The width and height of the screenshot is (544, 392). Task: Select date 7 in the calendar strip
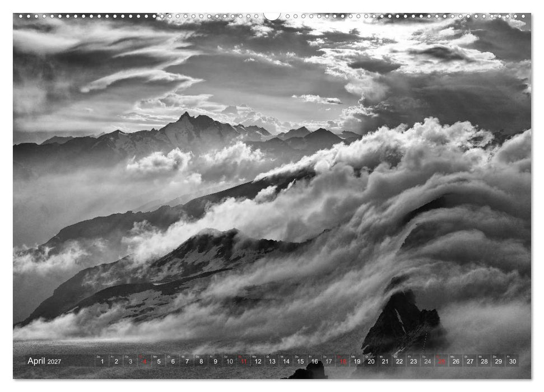point(187,361)
